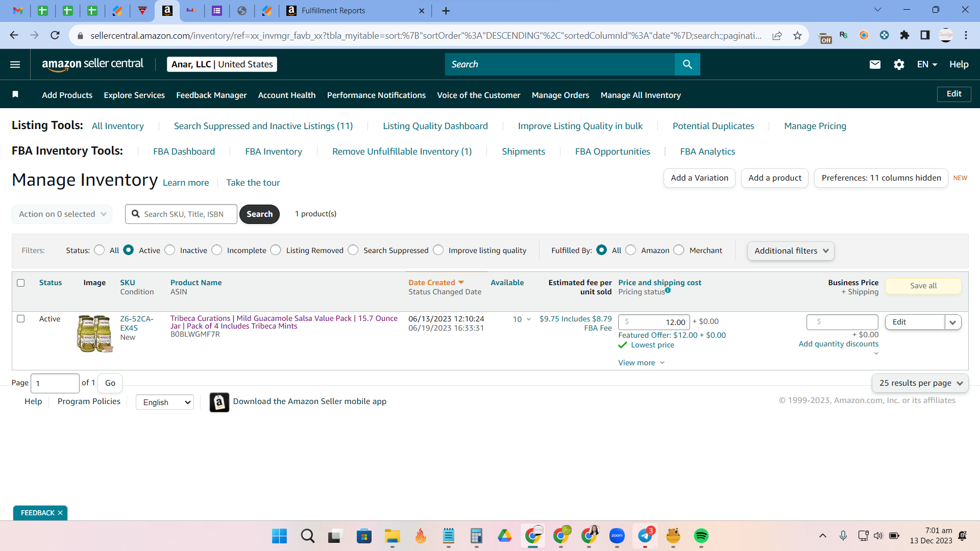Open the Tribeca Curations product name link
This screenshot has height=551, width=980.
(284, 322)
